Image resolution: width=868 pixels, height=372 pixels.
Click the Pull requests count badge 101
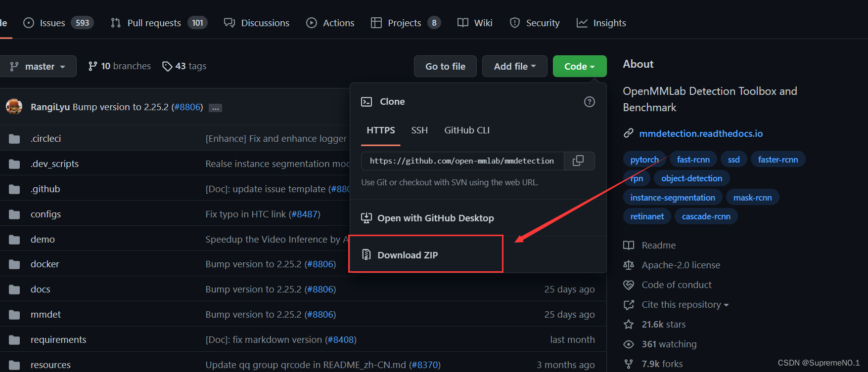[197, 23]
